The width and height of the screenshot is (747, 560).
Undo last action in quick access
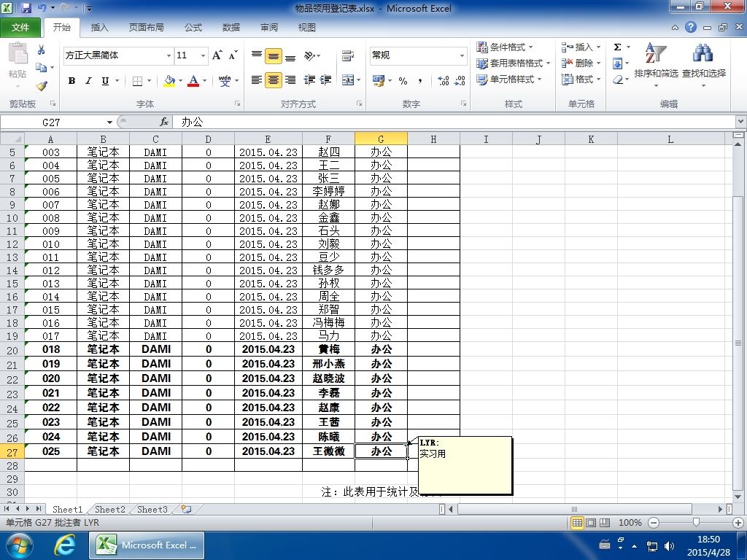pyautogui.click(x=42, y=8)
